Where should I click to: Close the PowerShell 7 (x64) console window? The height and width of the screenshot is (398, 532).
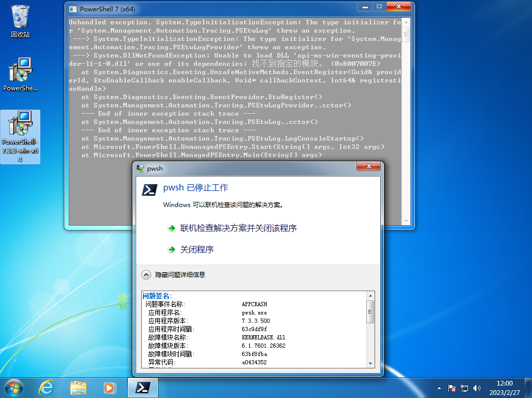coord(398,6)
